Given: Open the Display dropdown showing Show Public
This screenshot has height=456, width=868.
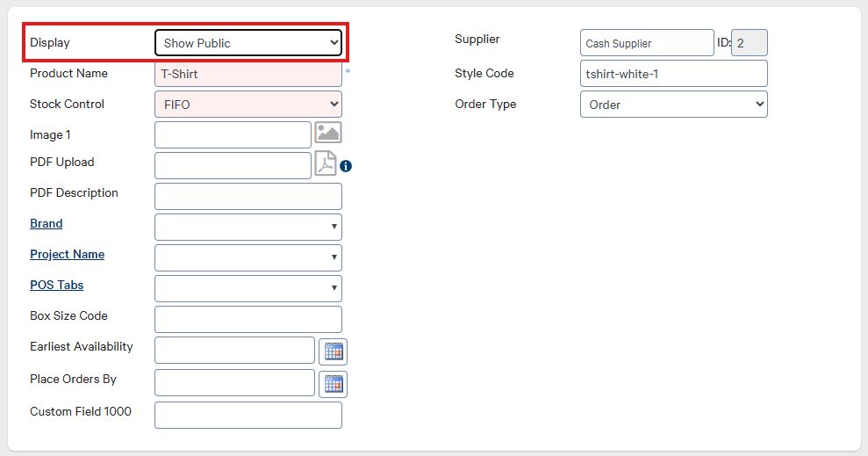Looking at the screenshot, I should [x=248, y=42].
